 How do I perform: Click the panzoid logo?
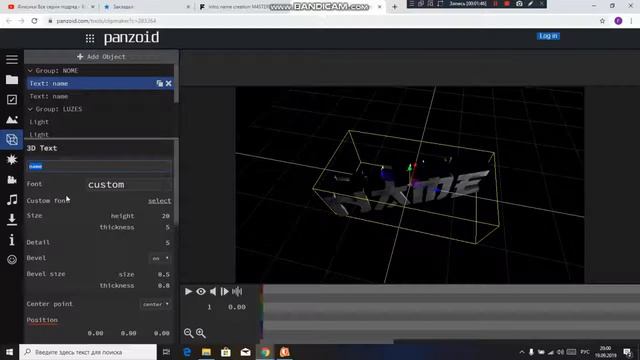[x=131, y=38]
